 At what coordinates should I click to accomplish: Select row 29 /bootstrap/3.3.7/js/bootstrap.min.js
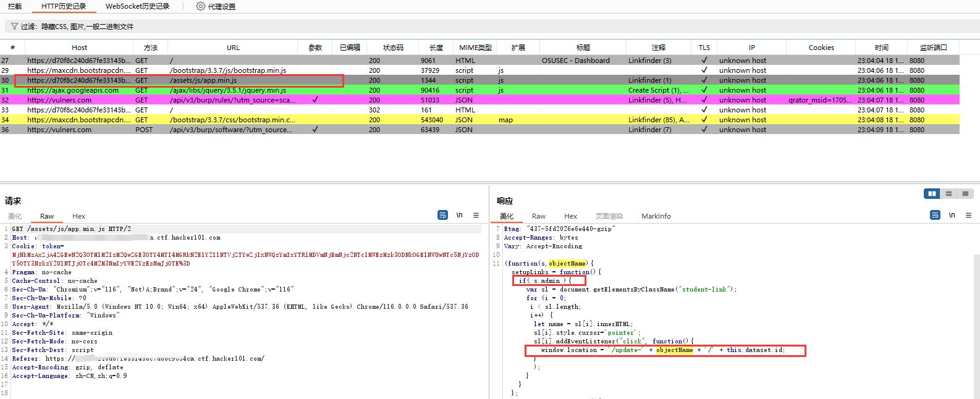point(479,70)
